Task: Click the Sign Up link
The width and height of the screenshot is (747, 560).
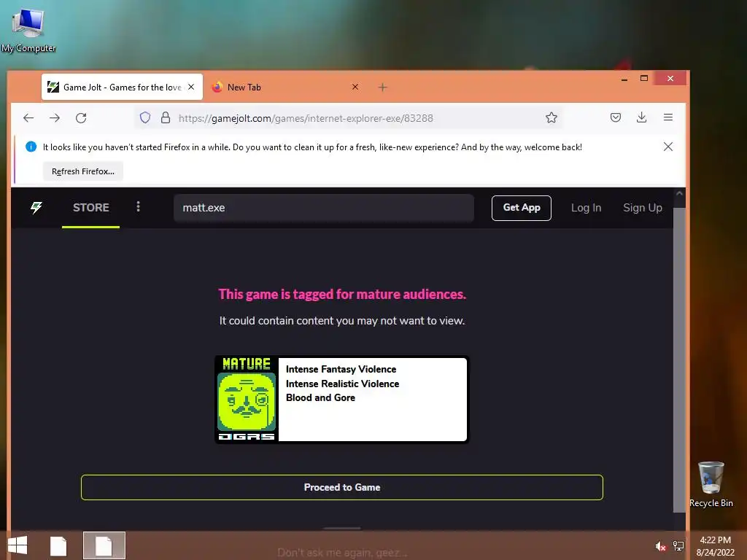Action: (643, 208)
